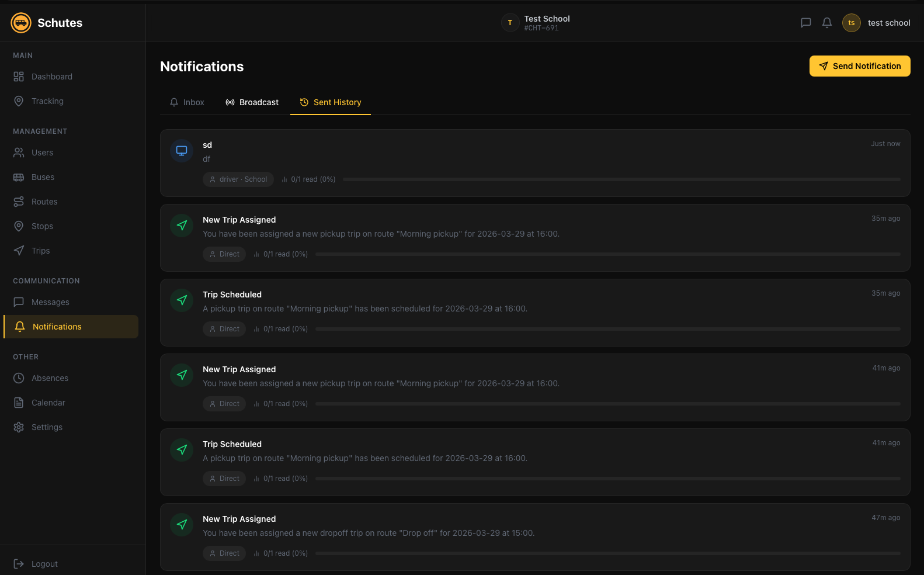Open the chat messages icon in header
924x575 pixels.
pos(806,23)
